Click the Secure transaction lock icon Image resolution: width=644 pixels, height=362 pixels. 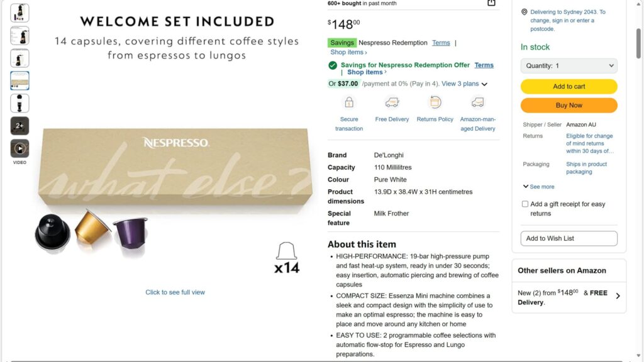coord(349,102)
